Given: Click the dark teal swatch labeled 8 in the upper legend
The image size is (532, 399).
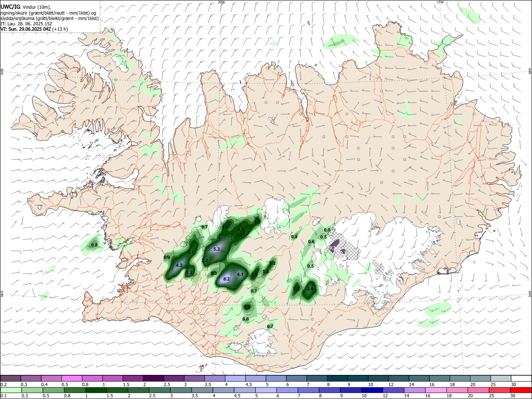Looking at the screenshot, I should click(337, 378).
